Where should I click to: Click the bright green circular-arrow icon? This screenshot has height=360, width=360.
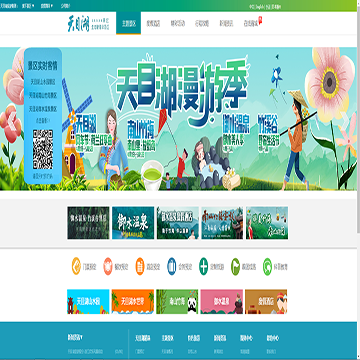(x=267, y=267)
